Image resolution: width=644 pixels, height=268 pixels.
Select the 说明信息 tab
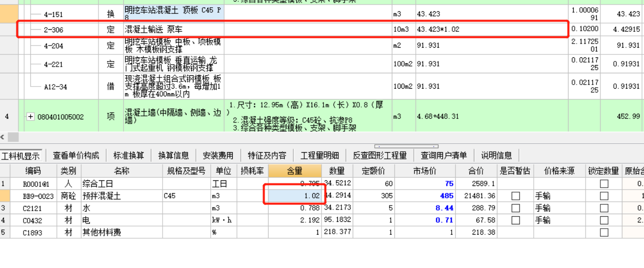click(496, 155)
